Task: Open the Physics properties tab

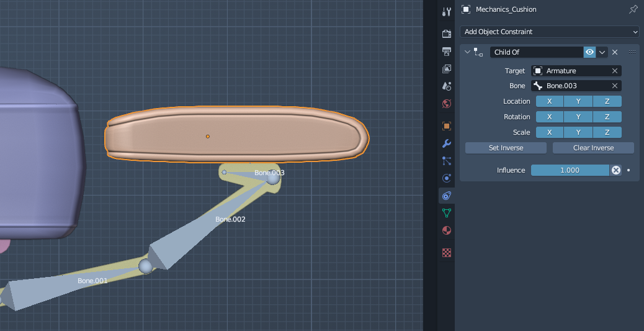Action: tap(446, 178)
